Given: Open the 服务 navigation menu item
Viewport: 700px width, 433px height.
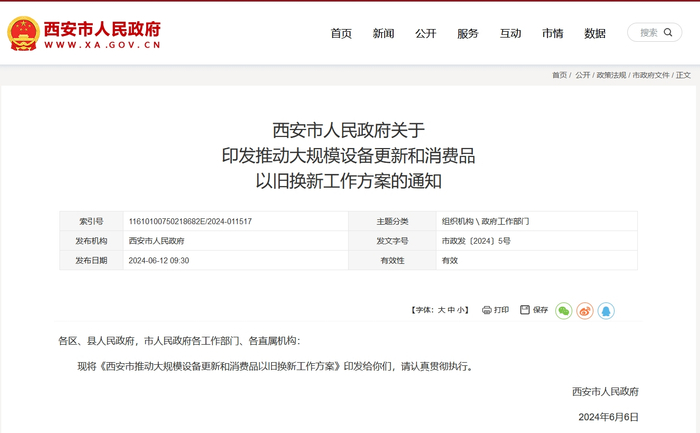Looking at the screenshot, I should pyautogui.click(x=468, y=33).
